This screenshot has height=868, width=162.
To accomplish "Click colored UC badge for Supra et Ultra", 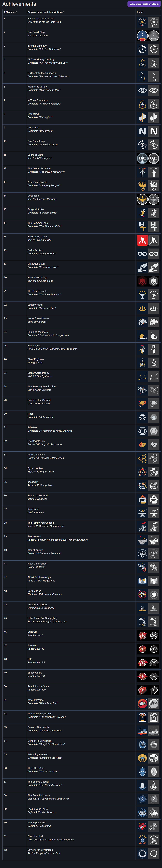I will tap(142, 158).
